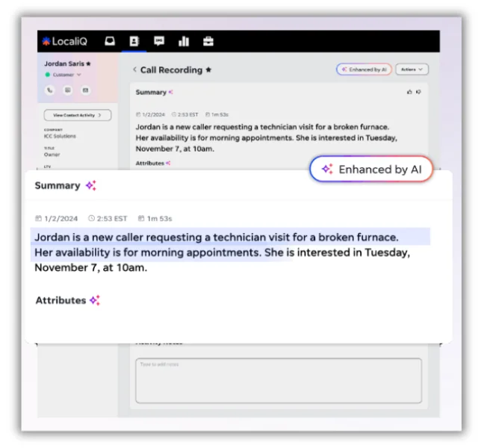
Task: Click the ICC Solutions company text
Action: click(60, 137)
